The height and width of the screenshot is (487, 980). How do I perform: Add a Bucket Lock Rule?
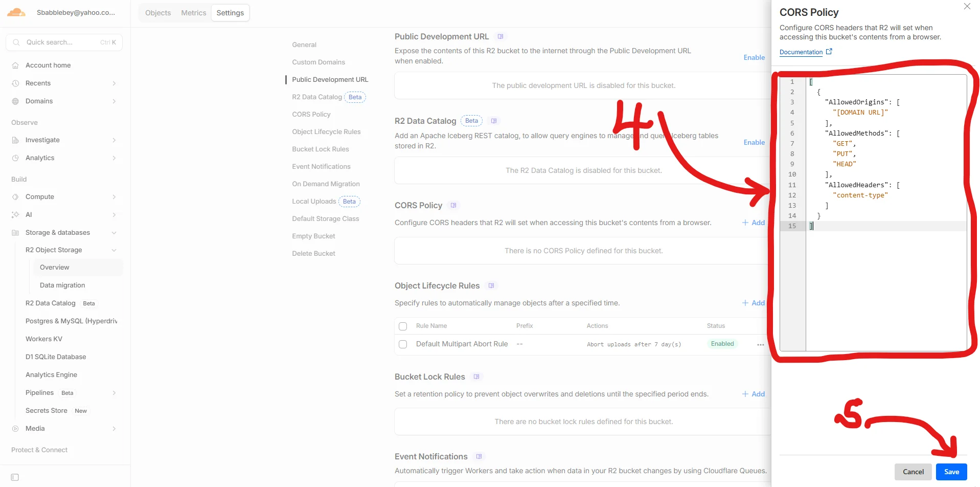tap(754, 394)
